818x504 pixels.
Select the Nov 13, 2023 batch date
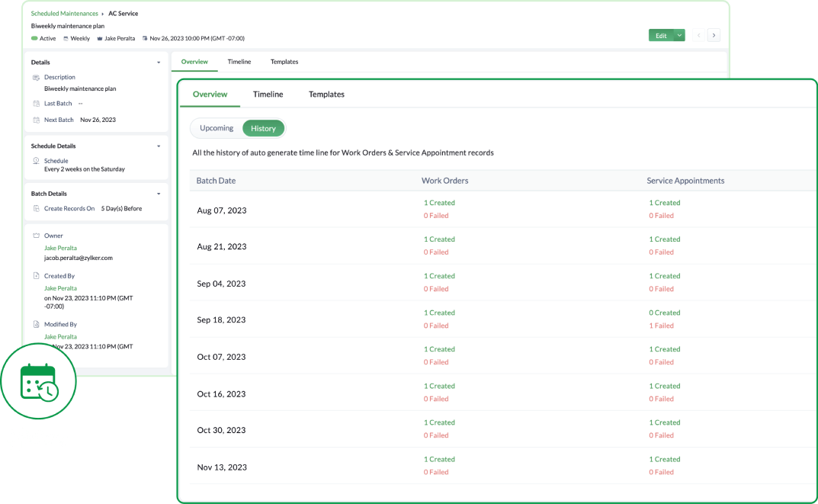coord(222,467)
